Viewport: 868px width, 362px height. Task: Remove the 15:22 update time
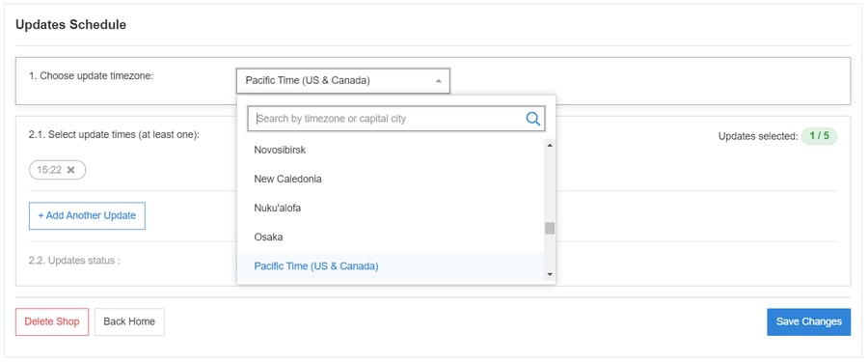(70, 170)
